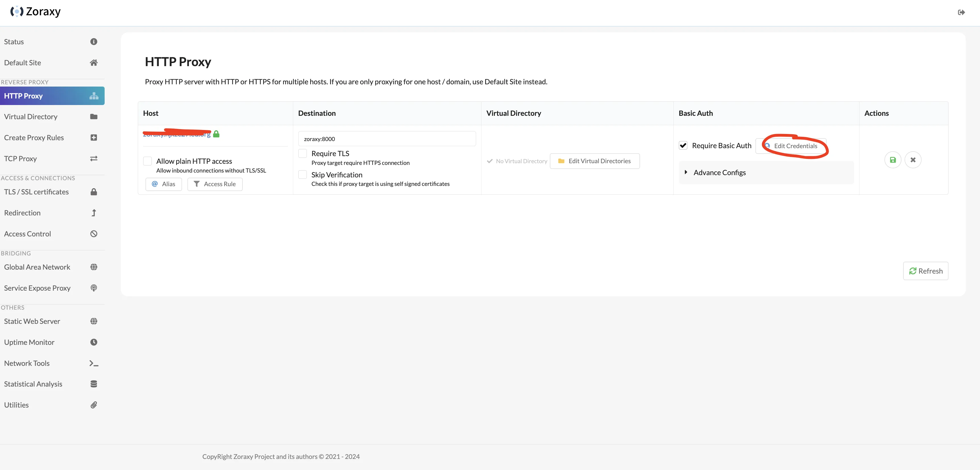Click the TCP Proxy exchange arrows icon
This screenshot has width=980, height=470.
click(x=94, y=158)
